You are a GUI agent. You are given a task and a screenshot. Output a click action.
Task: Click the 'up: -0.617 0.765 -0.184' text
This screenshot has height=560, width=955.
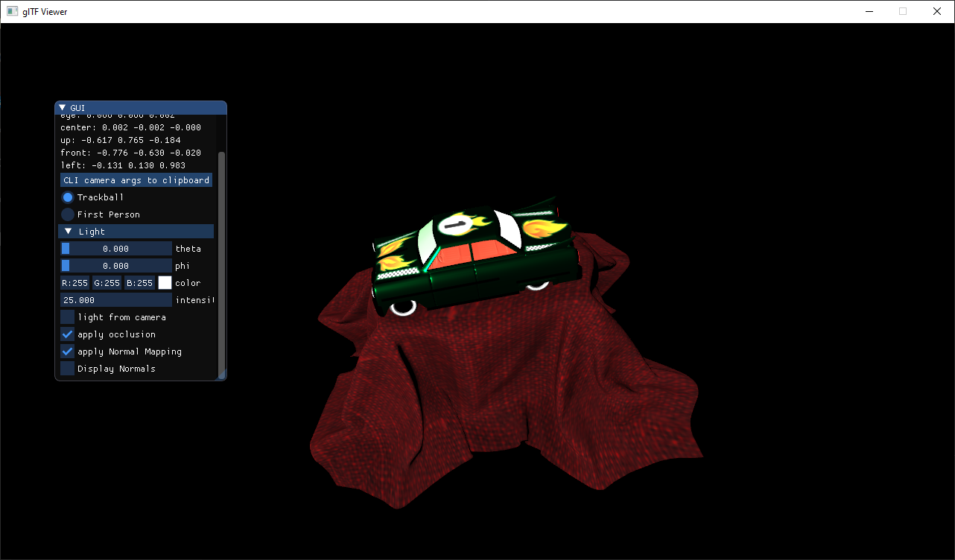121,140
